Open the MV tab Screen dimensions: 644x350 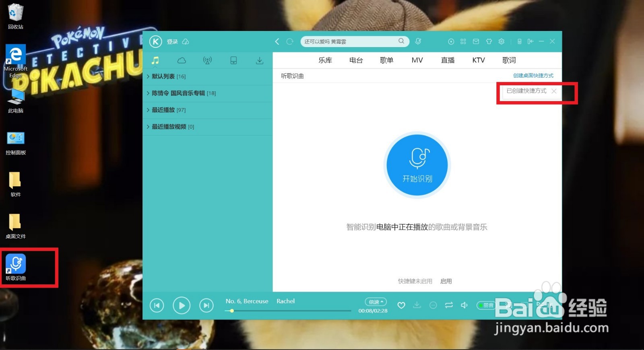point(417,60)
